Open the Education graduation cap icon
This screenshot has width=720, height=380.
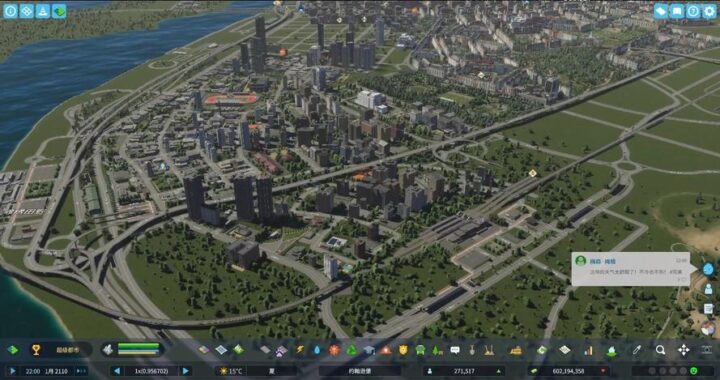[x=369, y=350]
